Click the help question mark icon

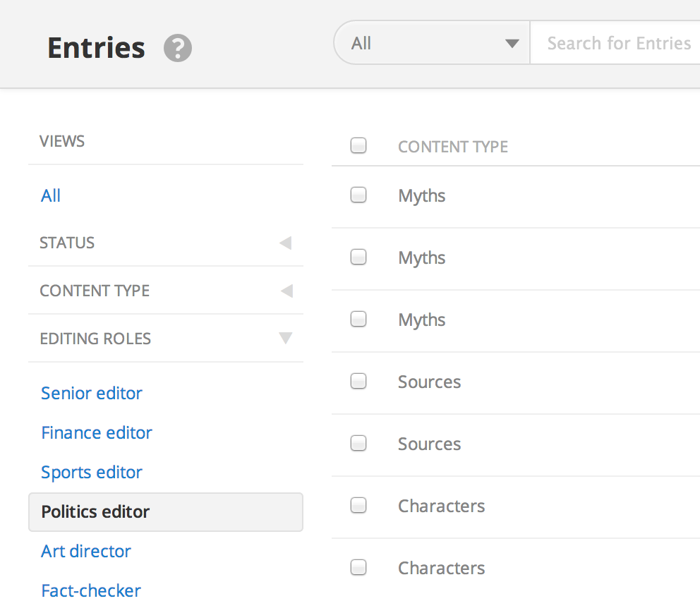[178, 49]
